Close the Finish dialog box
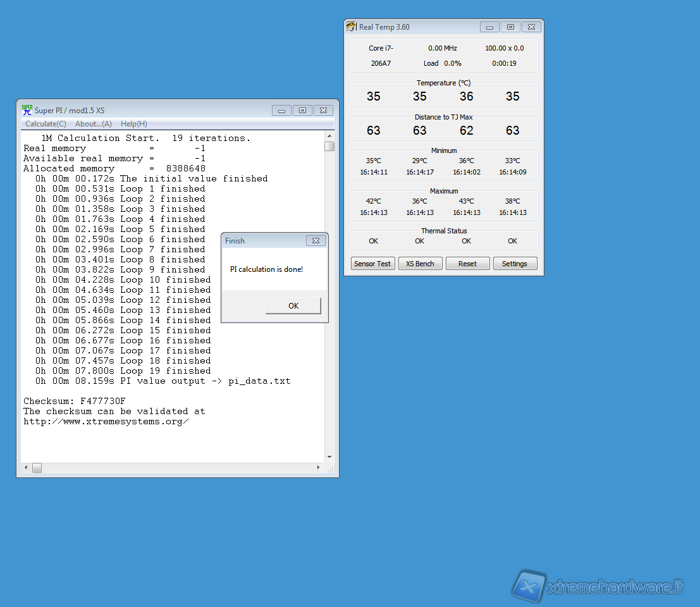This screenshot has width=700, height=607. pyautogui.click(x=316, y=241)
